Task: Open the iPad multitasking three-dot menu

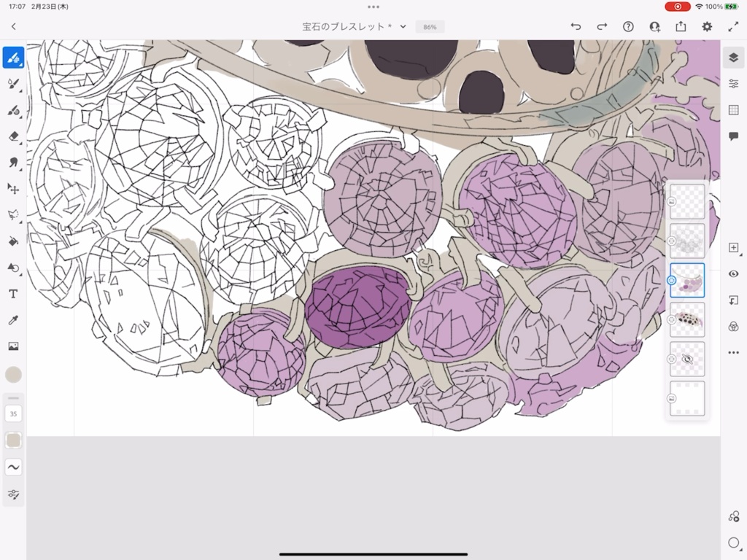Action: click(373, 7)
